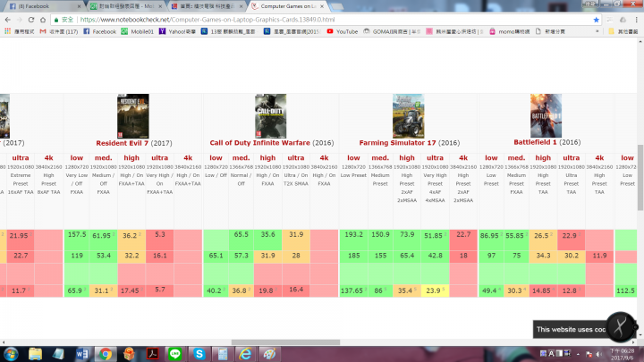Select the 65.5 cell under Call of Duty
This screenshot has width=644, height=362.
click(241, 240)
